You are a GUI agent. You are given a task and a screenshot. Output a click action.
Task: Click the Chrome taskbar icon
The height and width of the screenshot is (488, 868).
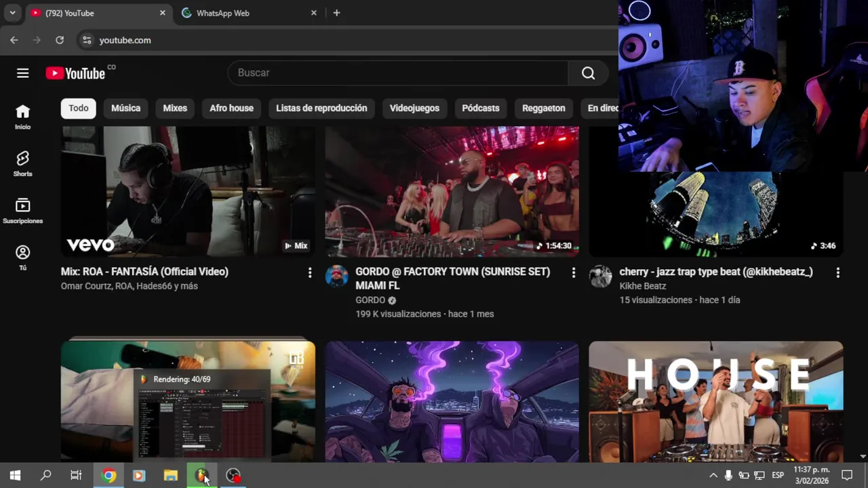point(108,476)
